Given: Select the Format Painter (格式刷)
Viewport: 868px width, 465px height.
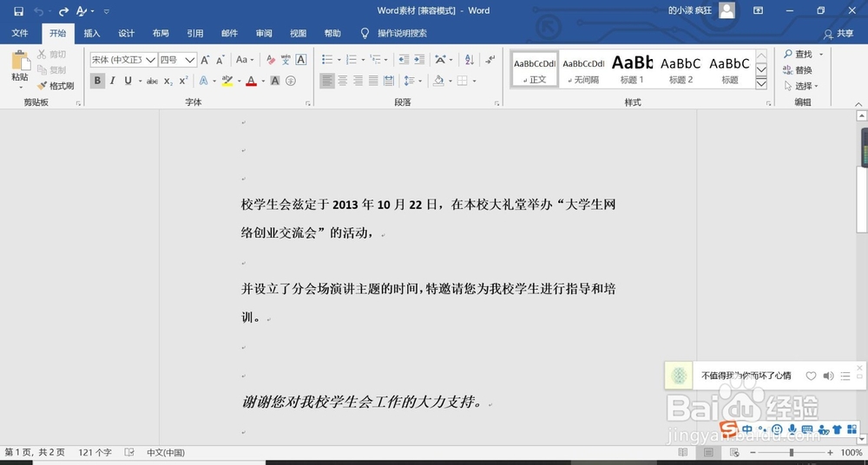Looking at the screenshot, I should pyautogui.click(x=56, y=86).
